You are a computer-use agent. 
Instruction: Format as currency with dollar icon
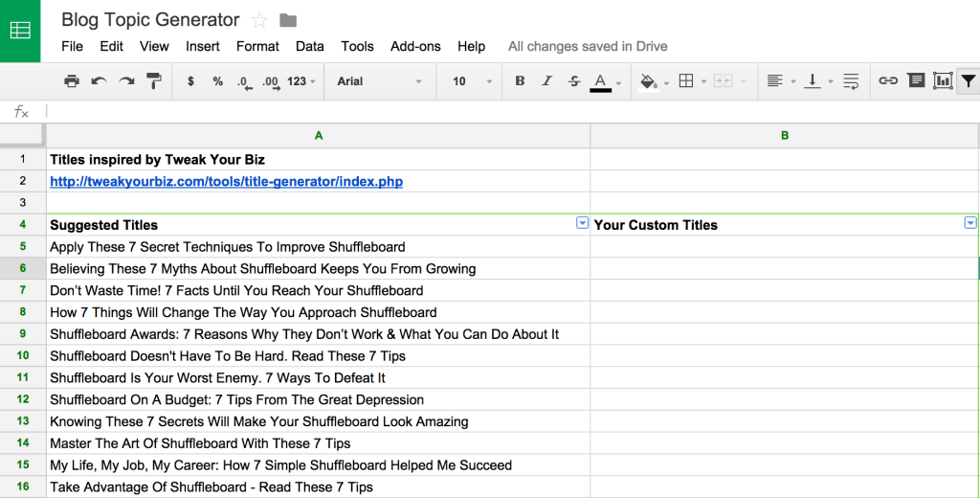(x=190, y=81)
